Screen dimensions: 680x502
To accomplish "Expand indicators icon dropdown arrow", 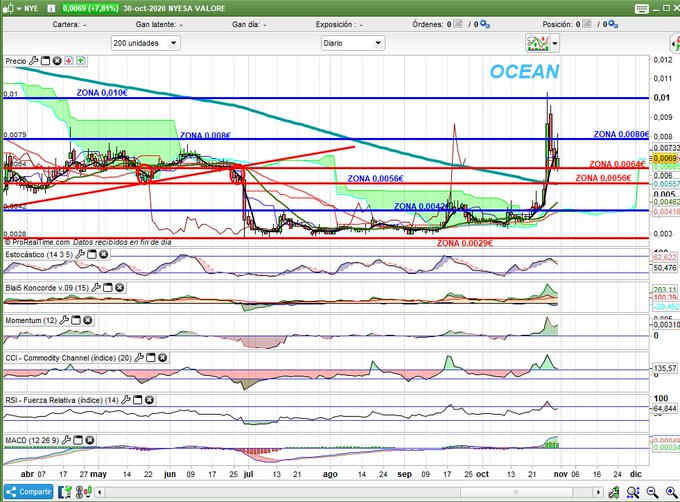I will (x=555, y=43).
